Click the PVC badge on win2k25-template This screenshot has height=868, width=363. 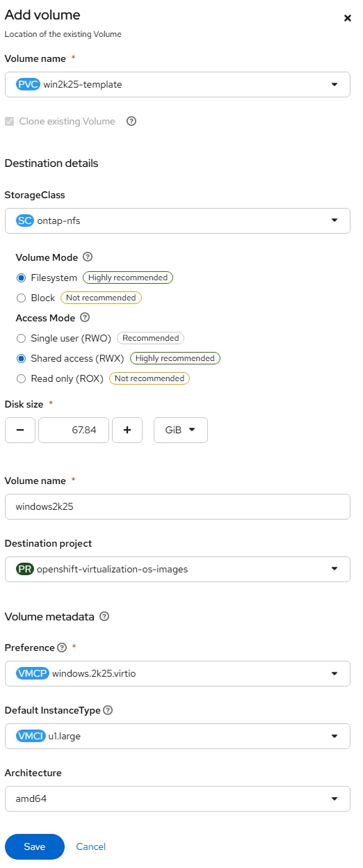point(28,85)
